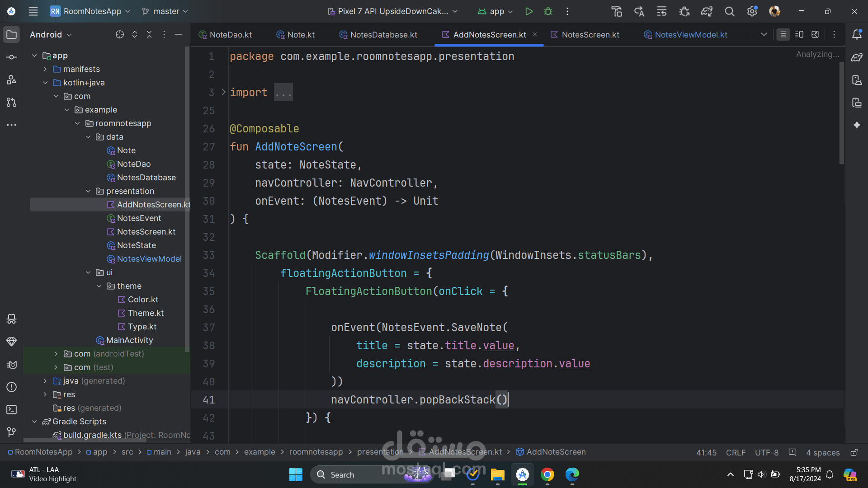Switch editor to Code-only view mode
This screenshot has width=868, height=488.
pyautogui.click(x=783, y=34)
